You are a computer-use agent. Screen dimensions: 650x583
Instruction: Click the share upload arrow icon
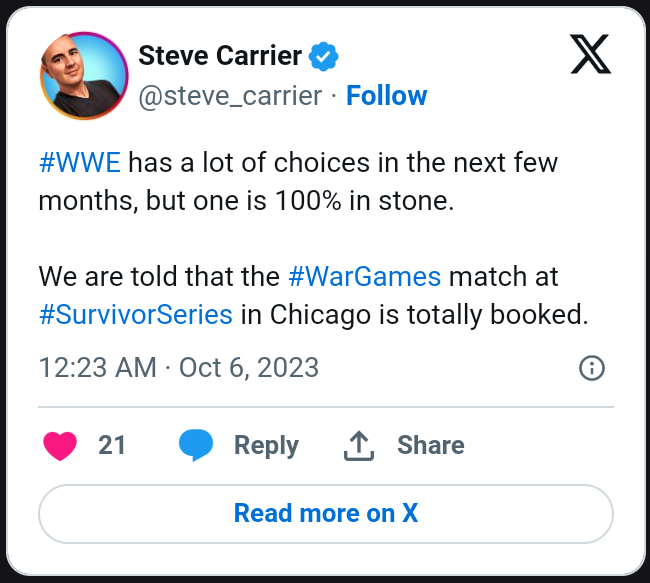coord(359,446)
